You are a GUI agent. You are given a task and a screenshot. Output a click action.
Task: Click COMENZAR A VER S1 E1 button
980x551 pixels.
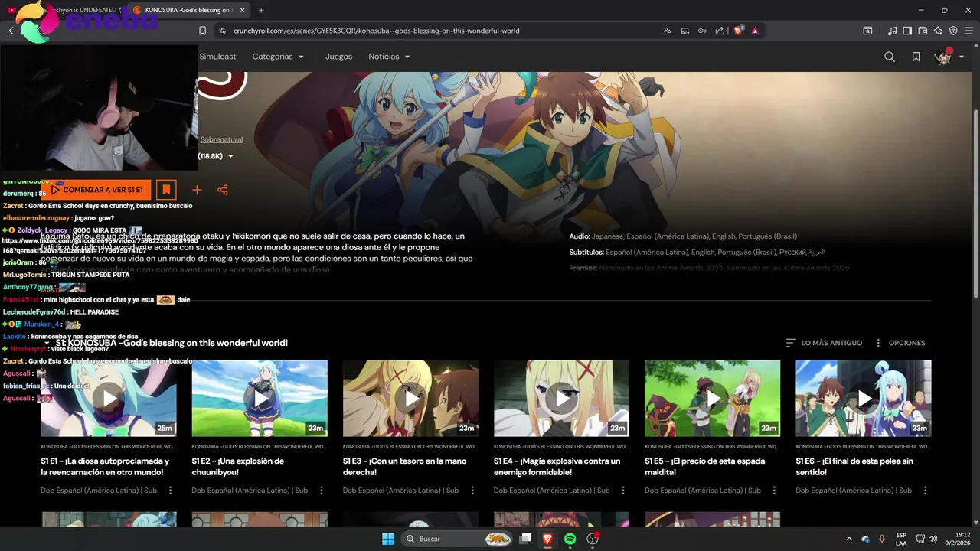coord(96,190)
